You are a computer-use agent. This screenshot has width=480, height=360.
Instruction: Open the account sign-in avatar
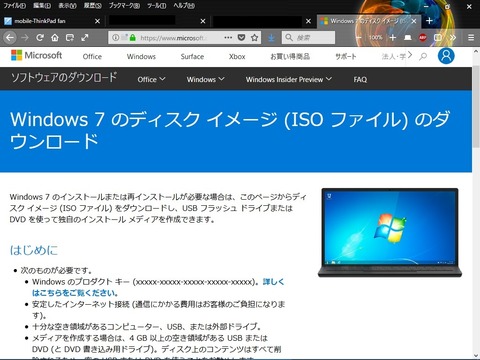tap(446, 56)
